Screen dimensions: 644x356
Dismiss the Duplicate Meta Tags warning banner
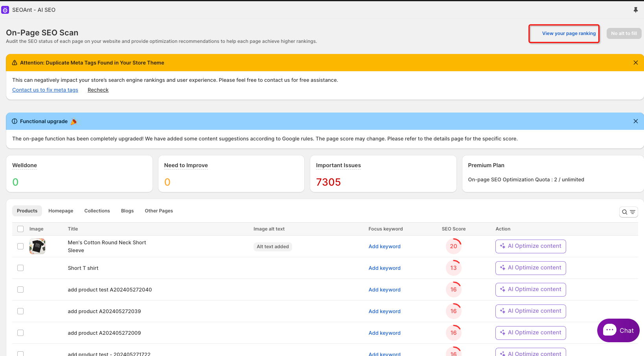tap(636, 63)
